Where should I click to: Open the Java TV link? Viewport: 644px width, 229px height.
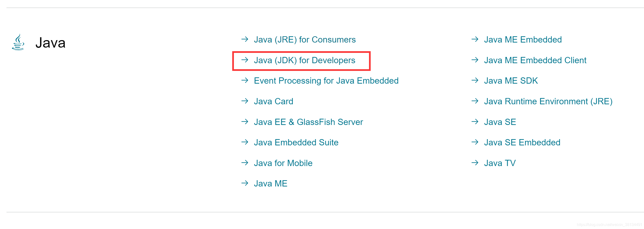click(500, 163)
